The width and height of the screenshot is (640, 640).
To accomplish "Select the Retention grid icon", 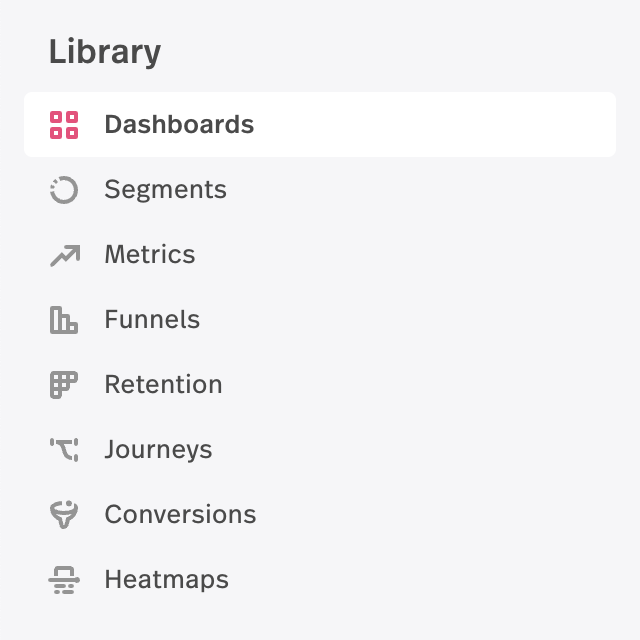I will (x=64, y=385).
